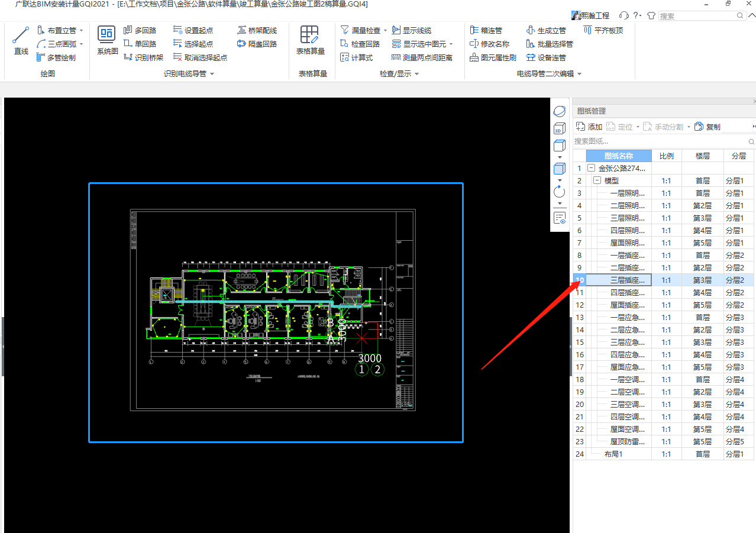Screen dimensions: 756x533
Task: Open the 桥架配线 tray wiring tool
Action: (x=257, y=30)
